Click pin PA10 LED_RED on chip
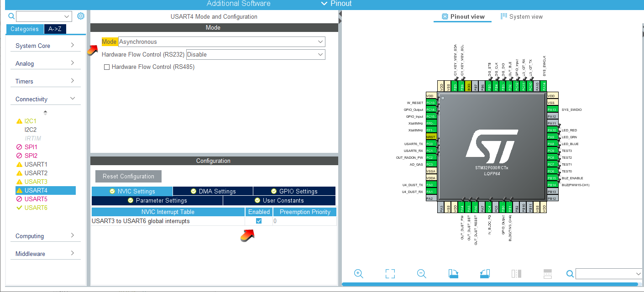 [552, 130]
